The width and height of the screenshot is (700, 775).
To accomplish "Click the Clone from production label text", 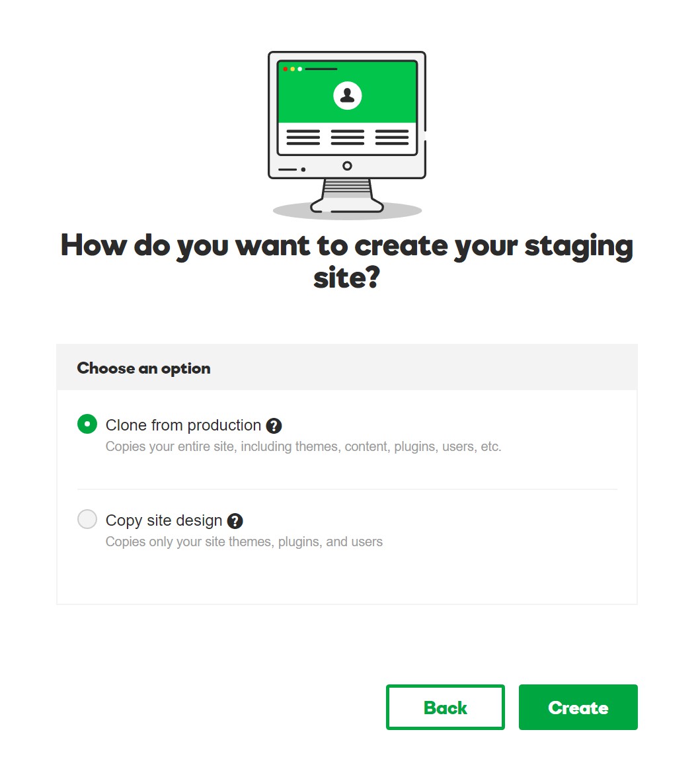I will coord(183,425).
